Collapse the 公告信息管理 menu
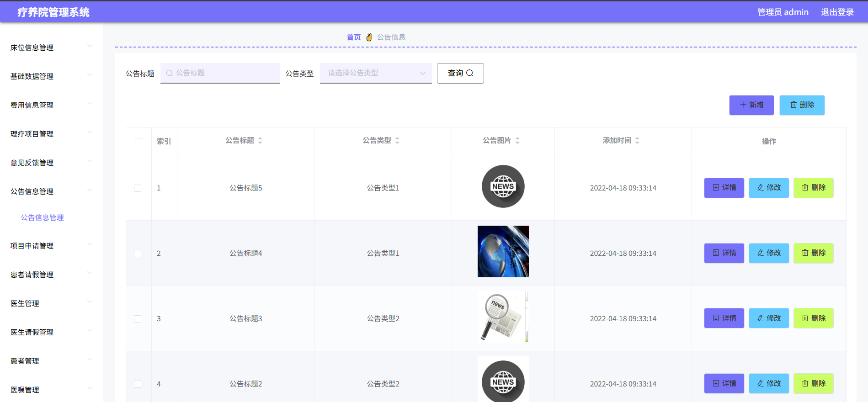The image size is (868, 402). [x=51, y=191]
